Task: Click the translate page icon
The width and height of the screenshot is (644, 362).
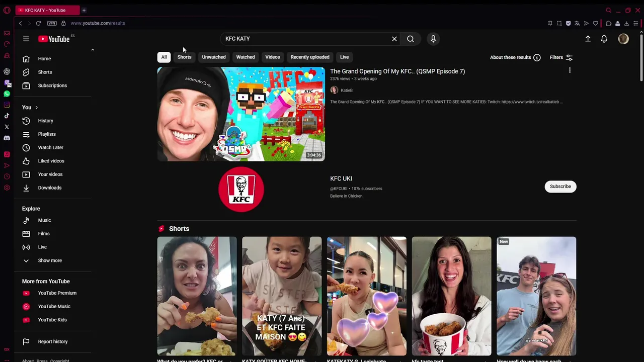Action: click(x=577, y=23)
